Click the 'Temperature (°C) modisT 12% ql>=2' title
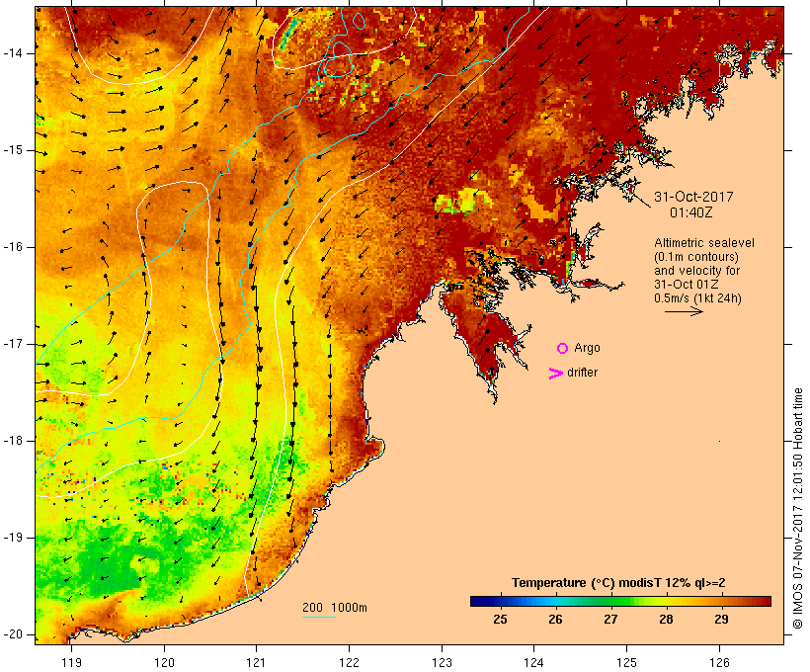Screen dimensions: 810x672 618,583
